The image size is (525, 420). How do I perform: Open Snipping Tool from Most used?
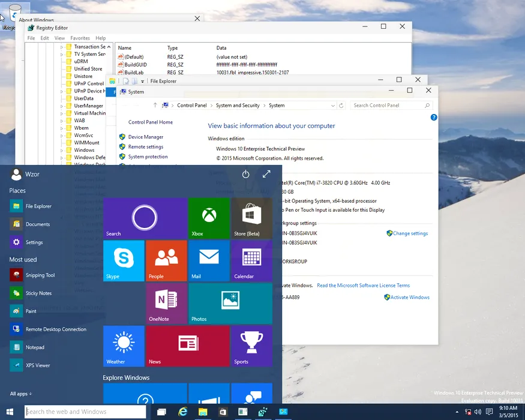40,275
